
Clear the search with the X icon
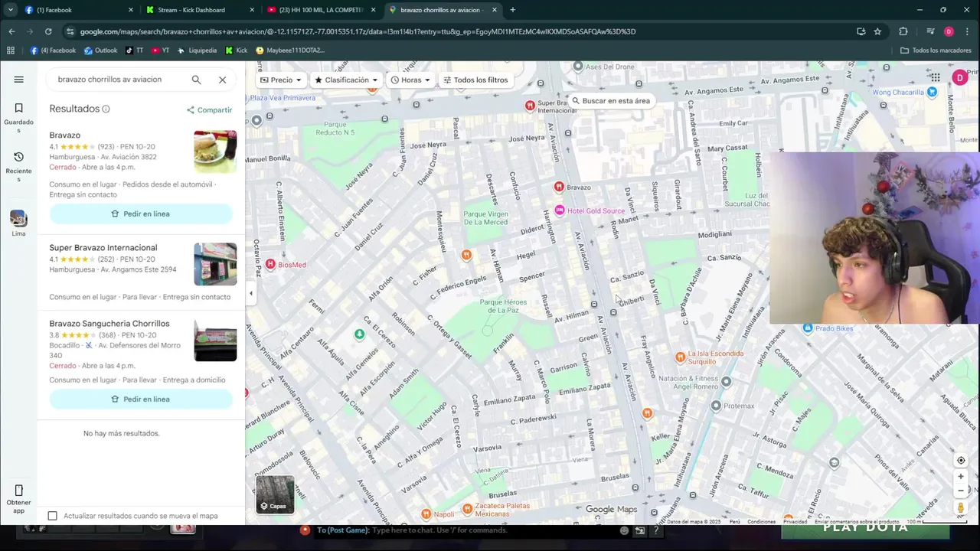pyautogui.click(x=222, y=80)
